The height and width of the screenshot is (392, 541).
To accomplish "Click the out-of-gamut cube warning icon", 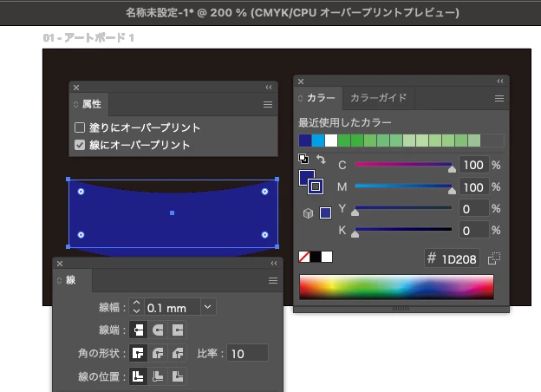I will tap(308, 213).
